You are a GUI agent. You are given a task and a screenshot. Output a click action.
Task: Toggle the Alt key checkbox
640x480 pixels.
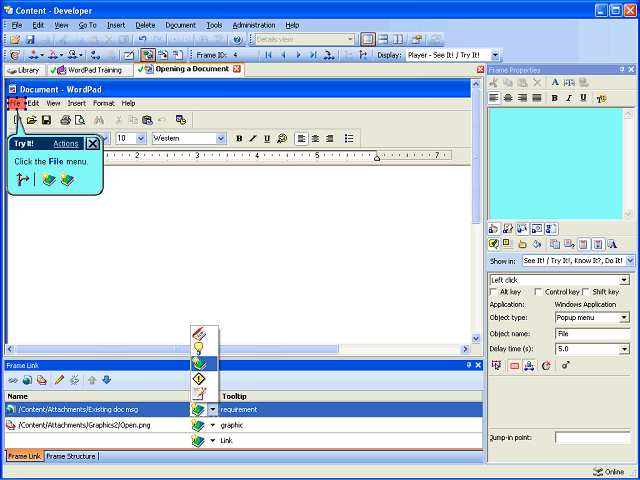(493, 292)
